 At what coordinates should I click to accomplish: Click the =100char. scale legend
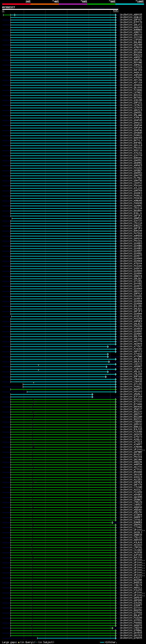pyautogui.click(x=109, y=642)
